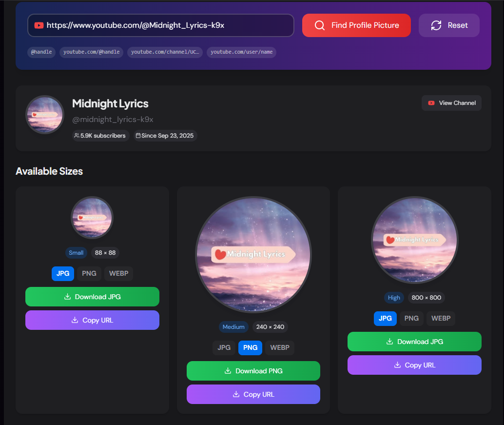Copy URL of the Small image
Image resolution: width=504 pixels, height=425 pixels.
pos(92,320)
